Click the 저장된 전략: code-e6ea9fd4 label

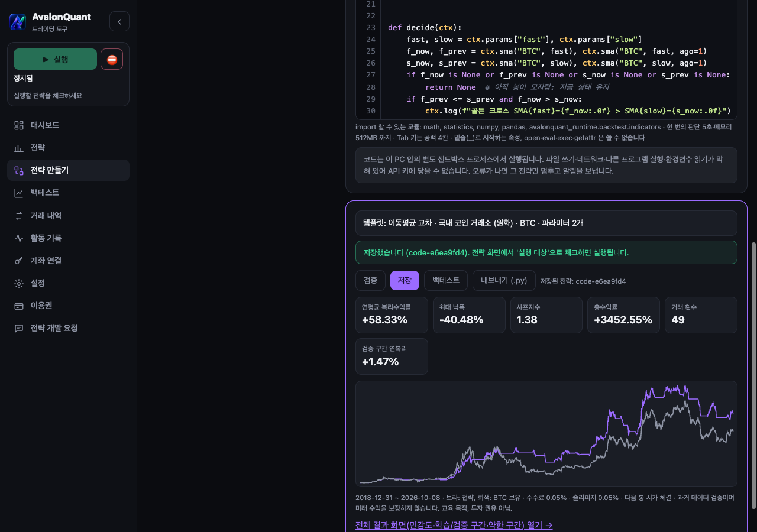pyautogui.click(x=583, y=281)
